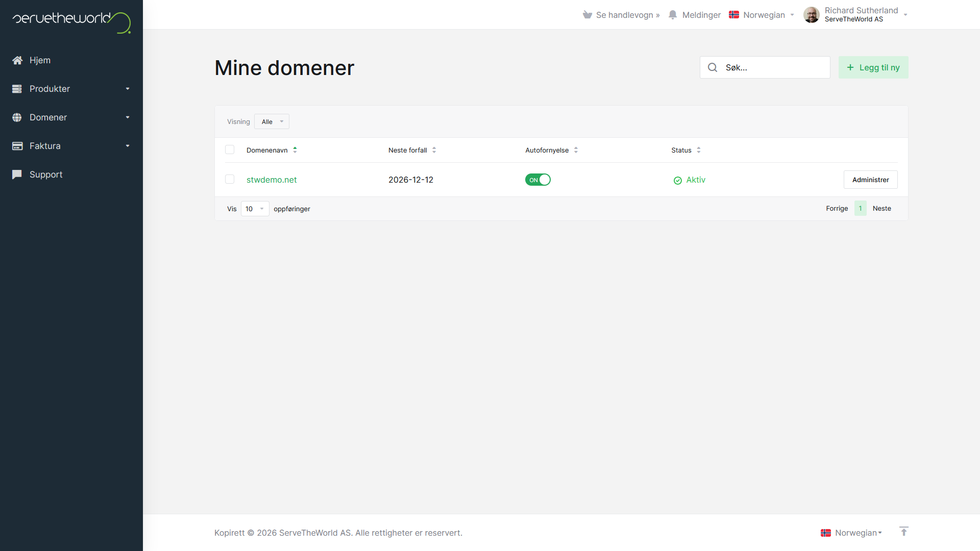The width and height of the screenshot is (980, 551).
Task: Open the Vis 10 entries dropdown
Action: [x=255, y=209]
